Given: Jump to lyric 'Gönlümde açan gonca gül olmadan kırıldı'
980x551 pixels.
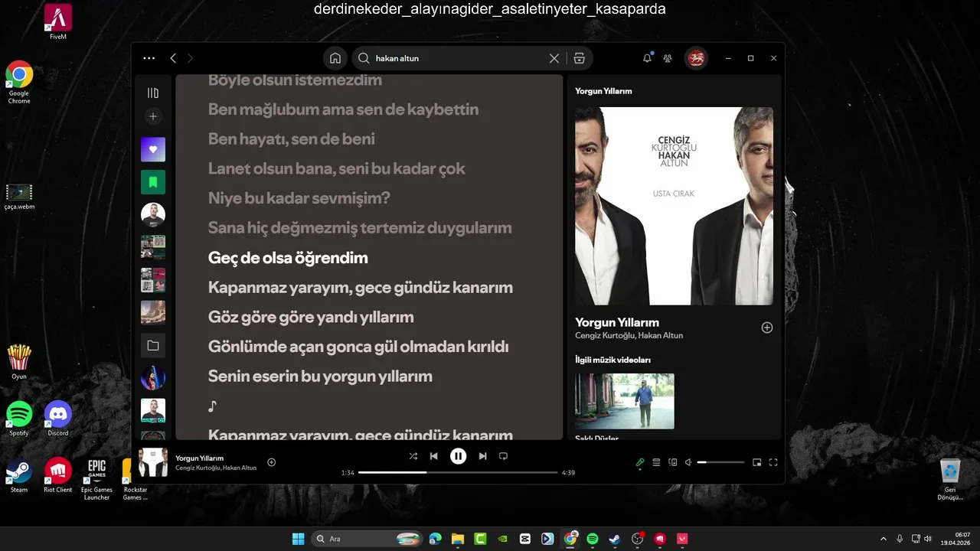Looking at the screenshot, I should [358, 347].
